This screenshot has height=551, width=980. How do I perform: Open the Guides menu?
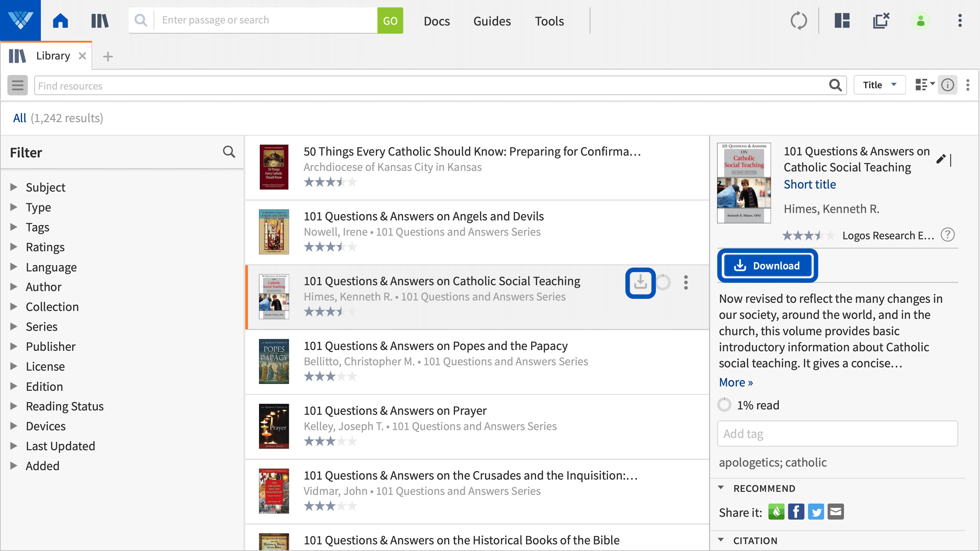point(492,21)
